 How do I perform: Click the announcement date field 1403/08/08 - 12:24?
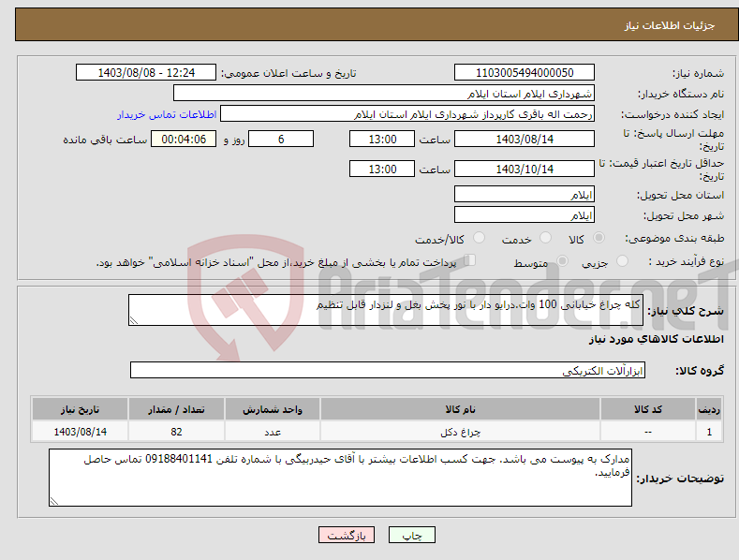pos(145,73)
